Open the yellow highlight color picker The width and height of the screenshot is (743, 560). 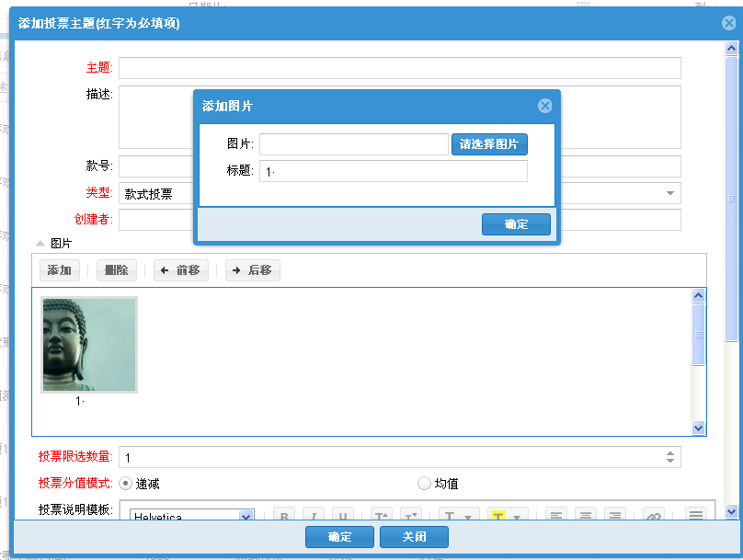pos(508,515)
